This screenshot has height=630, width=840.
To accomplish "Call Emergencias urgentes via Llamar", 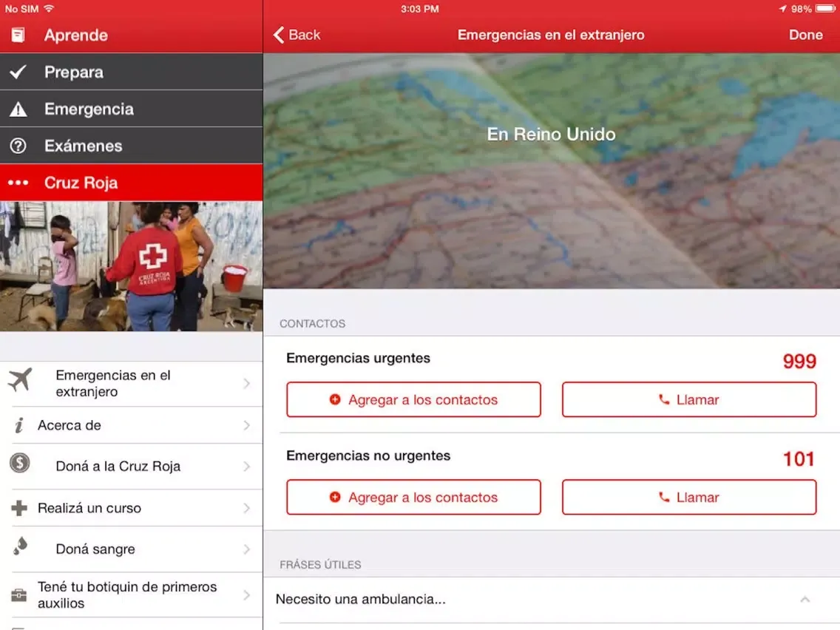I will pos(689,399).
